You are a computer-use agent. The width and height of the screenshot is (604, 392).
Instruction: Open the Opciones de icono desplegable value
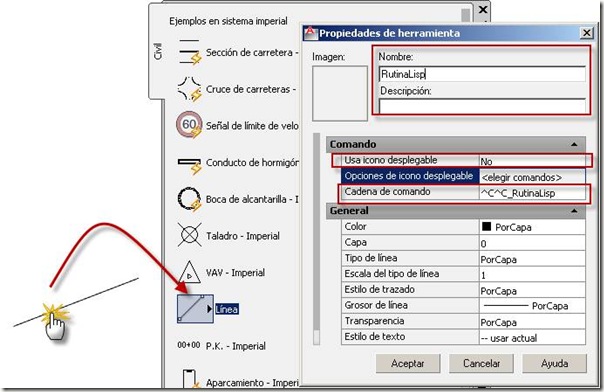pos(532,177)
